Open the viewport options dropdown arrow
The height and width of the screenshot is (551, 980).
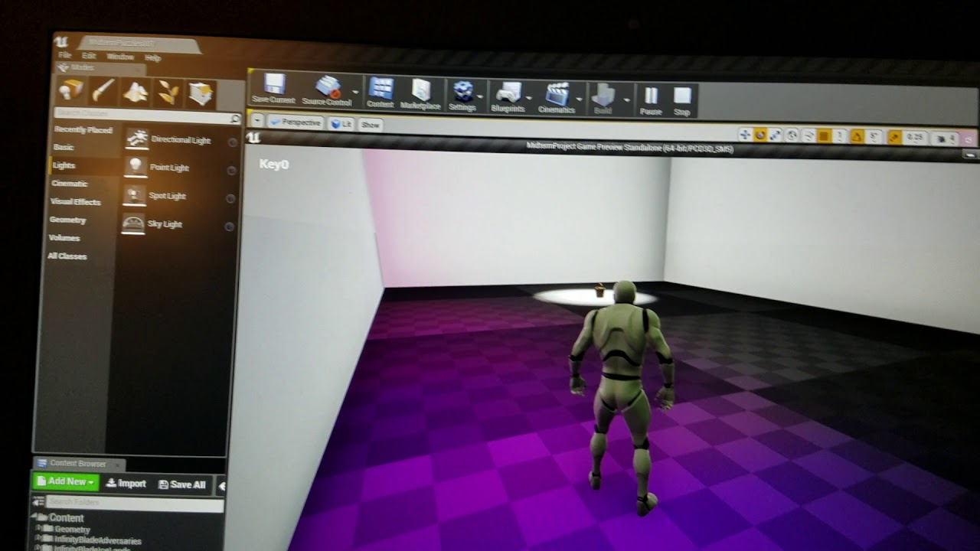pos(256,121)
